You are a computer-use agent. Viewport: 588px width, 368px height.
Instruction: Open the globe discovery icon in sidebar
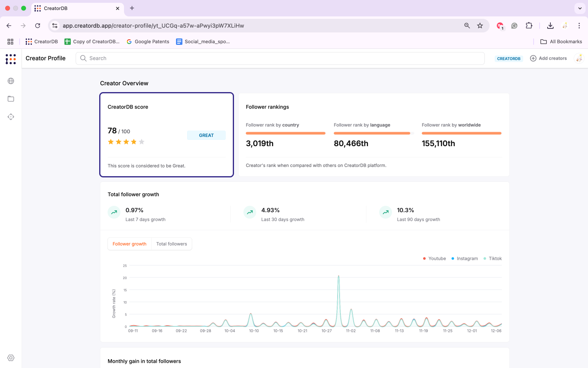click(11, 81)
